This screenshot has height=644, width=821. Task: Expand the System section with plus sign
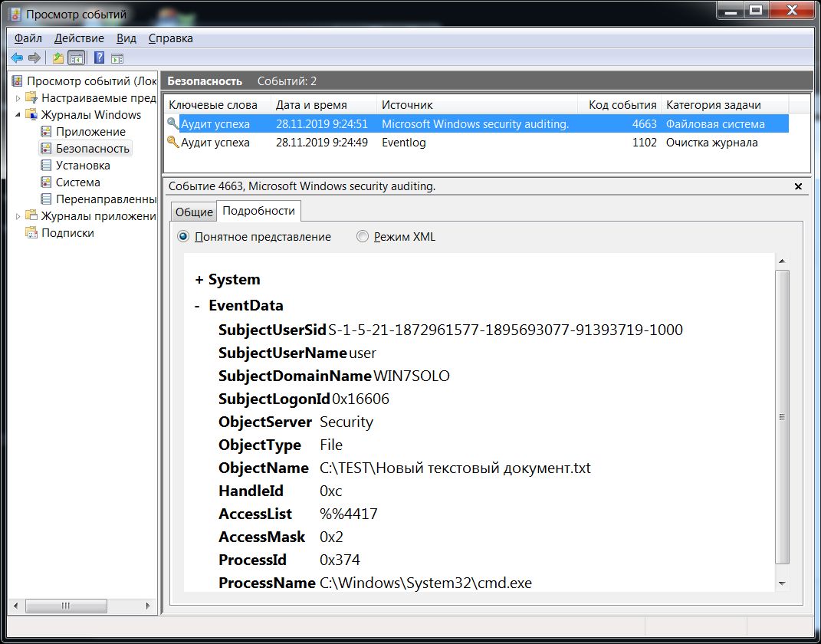click(x=199, y=280)
